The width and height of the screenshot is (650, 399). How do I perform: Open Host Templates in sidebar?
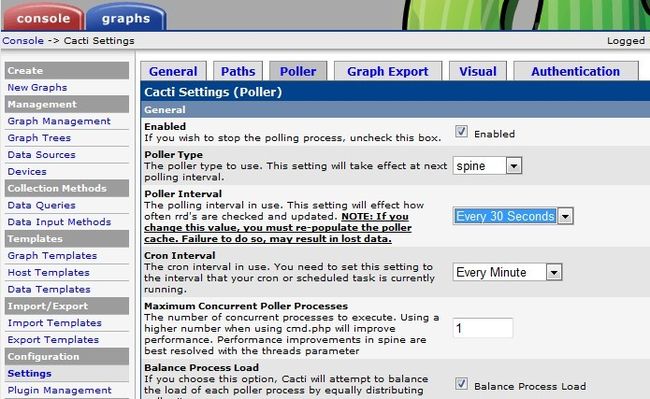49,273
